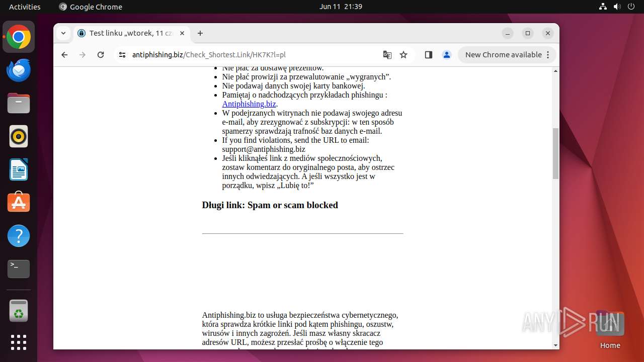Reload the current page
Image resolution: width=644 pixels, height=362 pixels.
coord(101,55)
